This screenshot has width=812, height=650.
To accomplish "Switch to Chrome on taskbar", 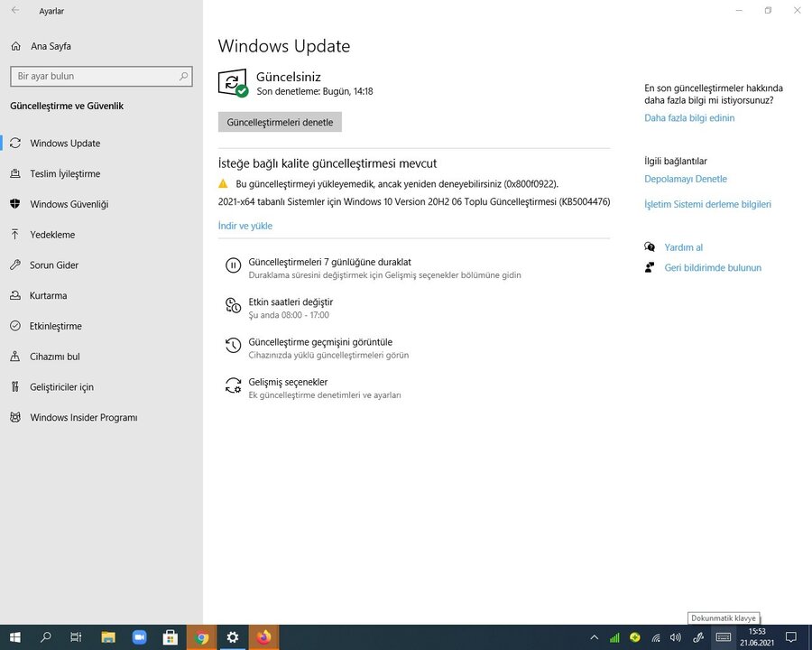I will click(202, 637).
